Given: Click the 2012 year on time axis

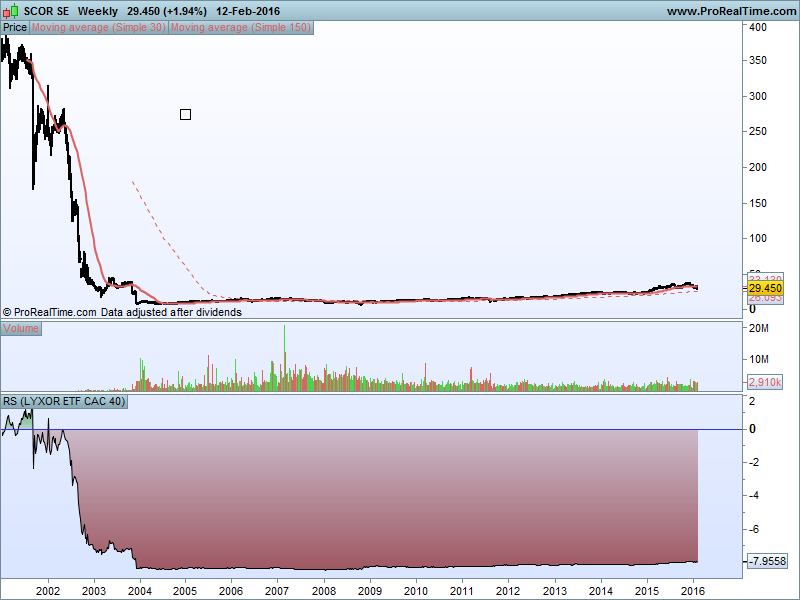Looking at the screenshot, I should coord(508,591).
